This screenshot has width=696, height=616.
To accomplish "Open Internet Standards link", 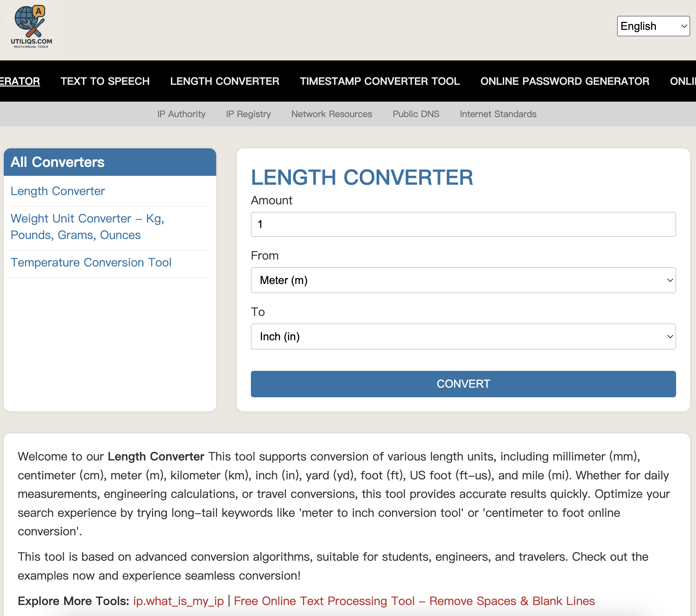I will (x=498, y=114).
